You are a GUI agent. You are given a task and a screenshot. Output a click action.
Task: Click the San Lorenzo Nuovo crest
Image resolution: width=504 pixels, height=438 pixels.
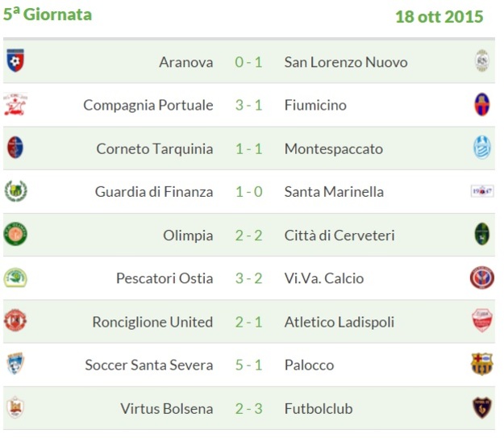pos(481,60)
